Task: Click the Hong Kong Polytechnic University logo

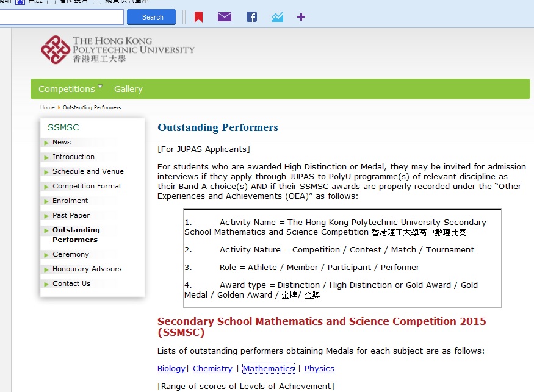Action: (117, 49)
